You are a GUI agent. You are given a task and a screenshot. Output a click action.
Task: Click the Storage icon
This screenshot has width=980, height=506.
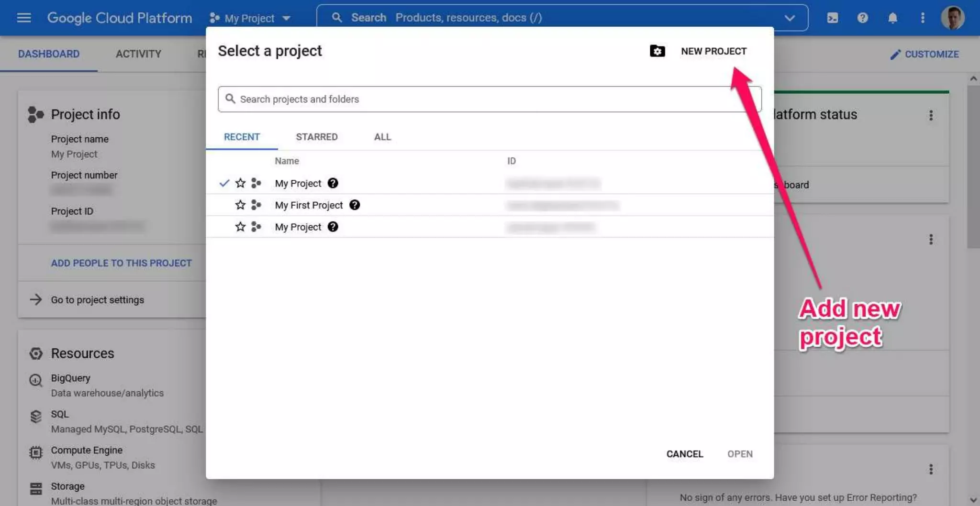coord(36,488)
